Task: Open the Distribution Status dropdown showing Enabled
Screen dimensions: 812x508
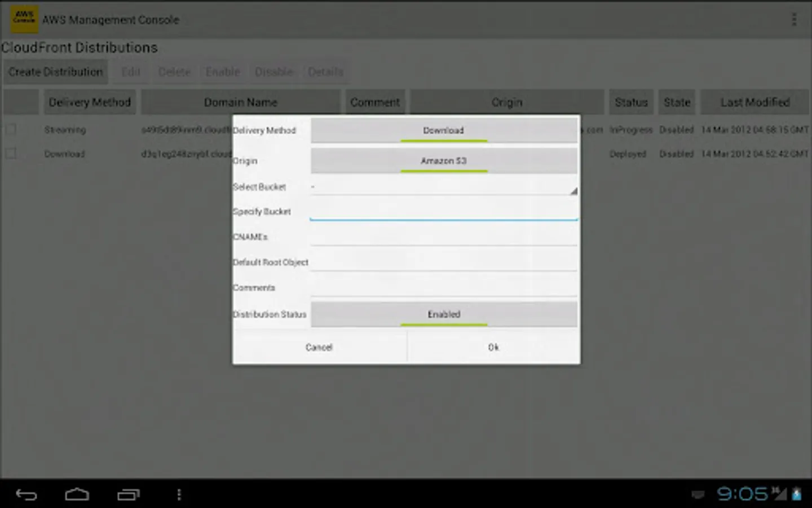Action: [x=444, y=314]
